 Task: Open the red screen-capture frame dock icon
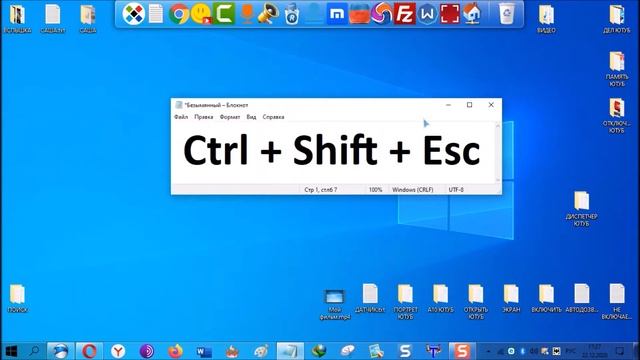(x=450, y=13)
